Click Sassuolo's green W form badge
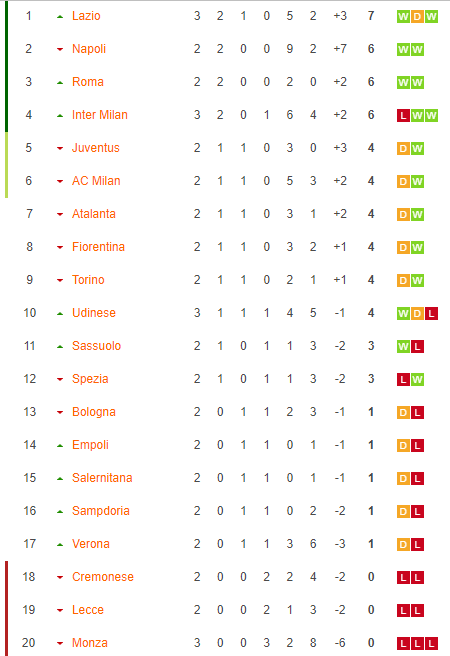The image size is (450, 656). (x=403, y=346)
